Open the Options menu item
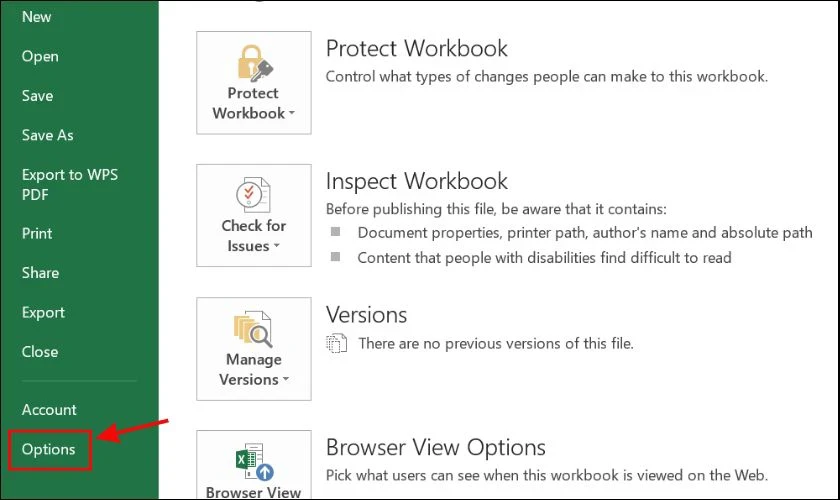Screen dimensions: 840x500 click(48, 450)
